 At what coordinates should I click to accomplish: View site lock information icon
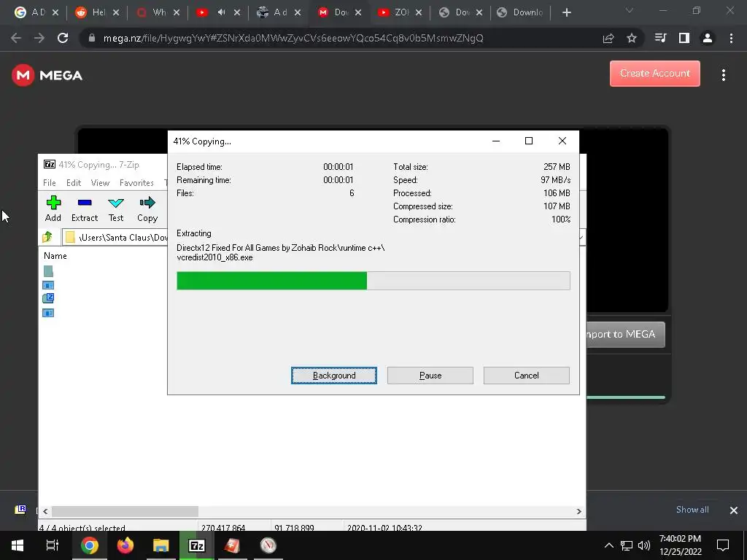(92, 38)
